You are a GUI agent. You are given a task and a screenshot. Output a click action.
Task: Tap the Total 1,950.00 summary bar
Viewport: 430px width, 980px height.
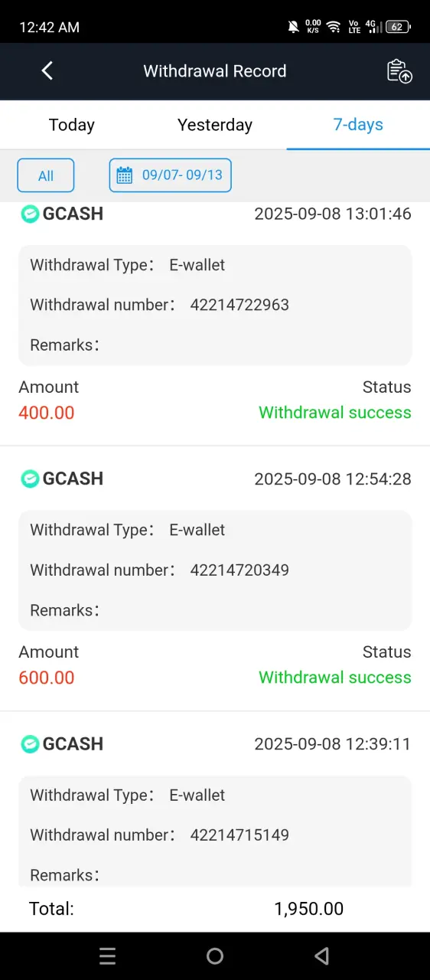tap(215, 909)
